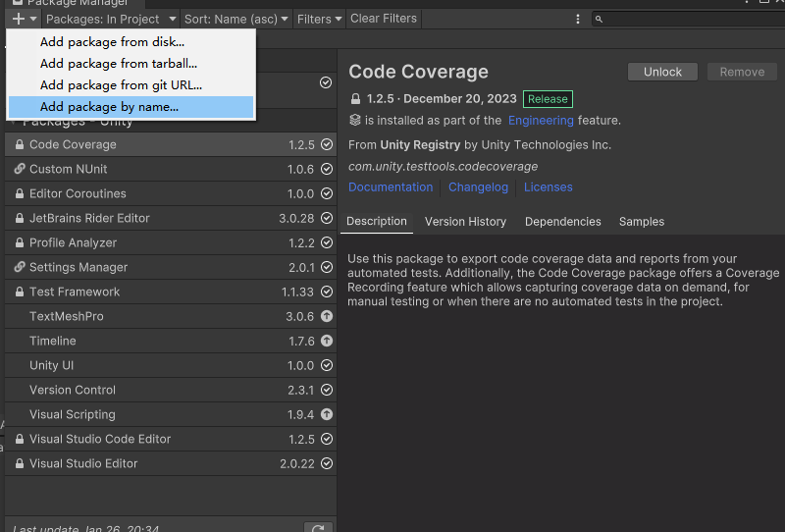Open Packages: In Project dropdown
This screenshot has width=785, height=532.
pos(111,19)
